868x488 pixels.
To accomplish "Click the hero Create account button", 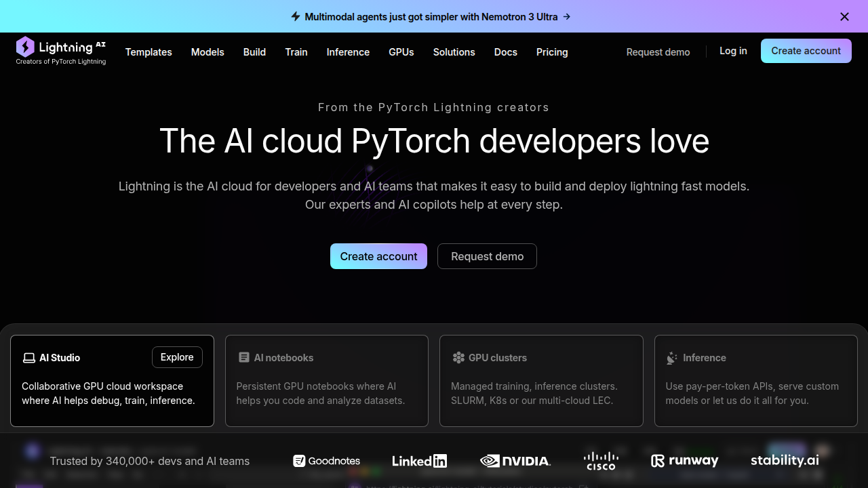I will pos(378,256).
